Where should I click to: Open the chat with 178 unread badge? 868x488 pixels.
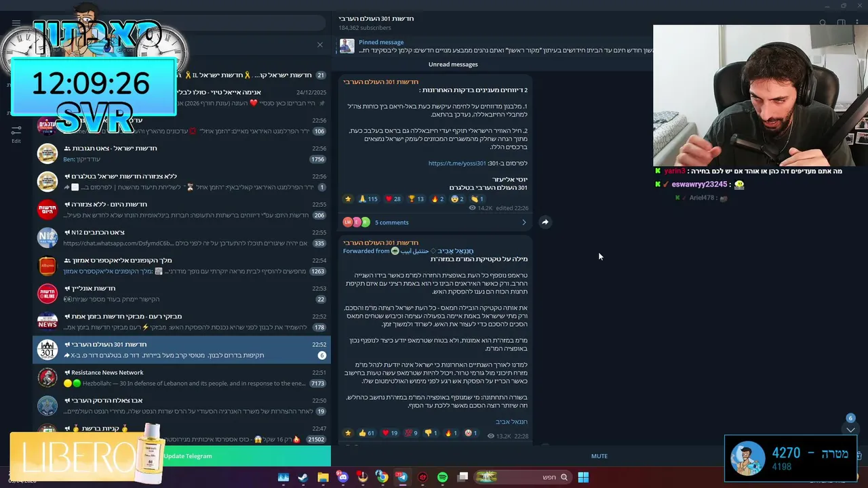click(x=182, y=322)
